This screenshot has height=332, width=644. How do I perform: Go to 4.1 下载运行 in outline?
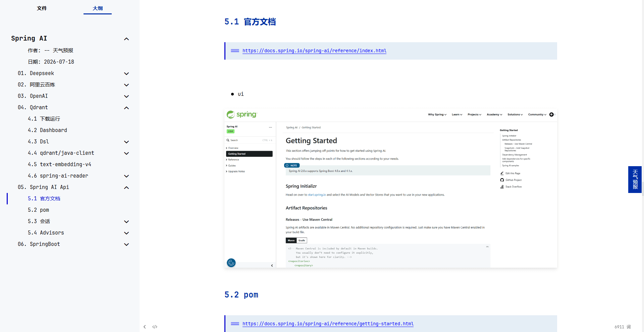point(44,119)
